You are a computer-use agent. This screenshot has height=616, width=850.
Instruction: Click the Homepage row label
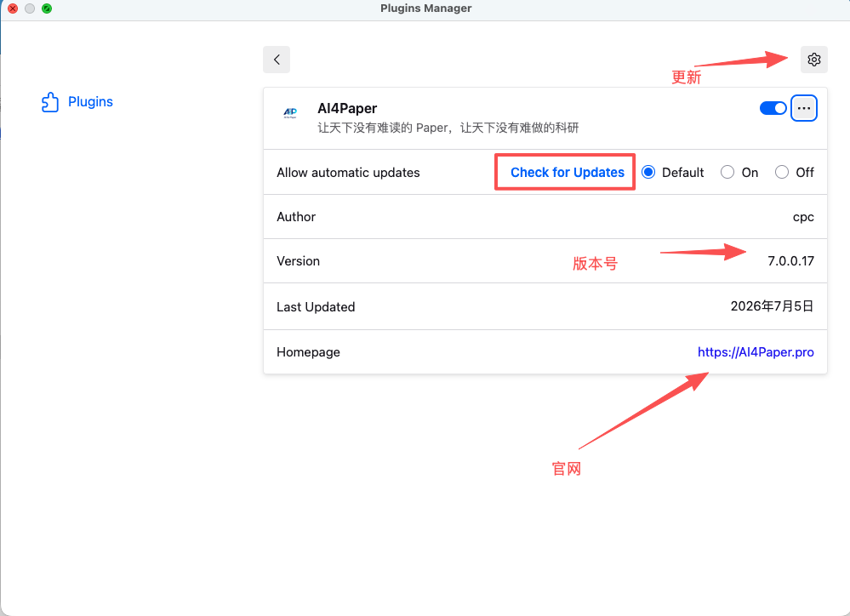(309, 352)
